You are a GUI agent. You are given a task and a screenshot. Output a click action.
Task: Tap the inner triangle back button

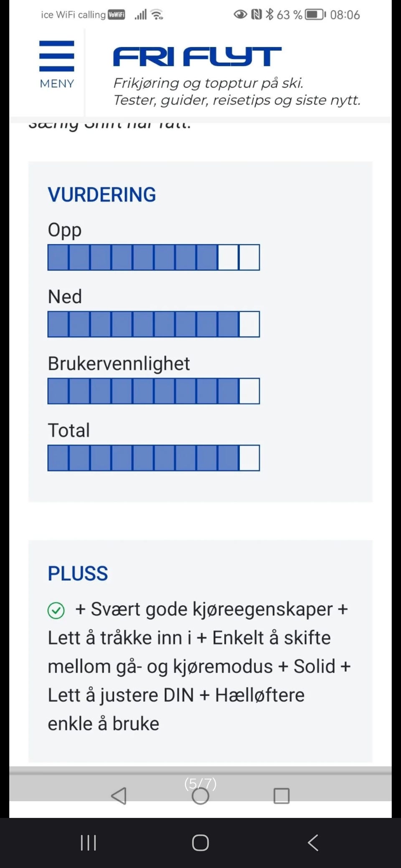point(119,796)
